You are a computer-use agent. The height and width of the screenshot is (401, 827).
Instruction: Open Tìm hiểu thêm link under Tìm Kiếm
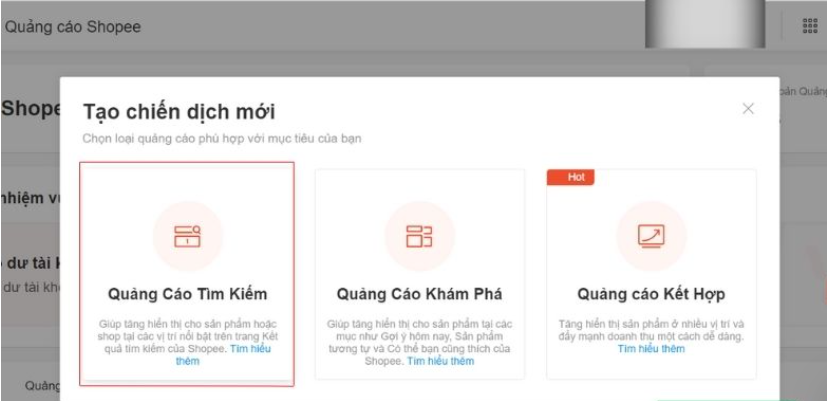point(251,349)
